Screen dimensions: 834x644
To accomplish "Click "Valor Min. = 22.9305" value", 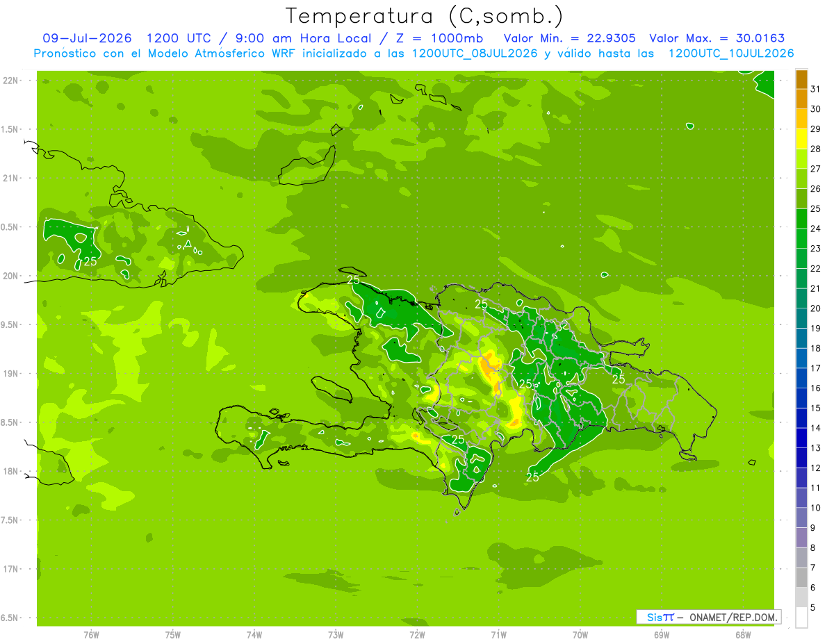I will click(569, 38).
